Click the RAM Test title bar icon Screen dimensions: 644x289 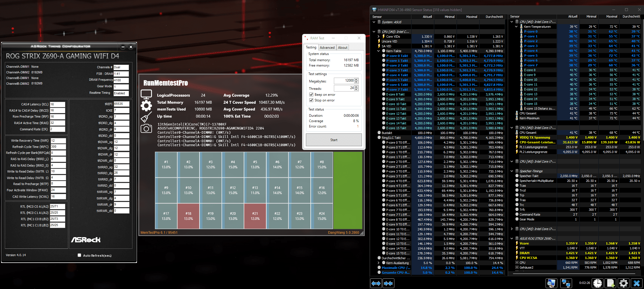tap(306, 38)
